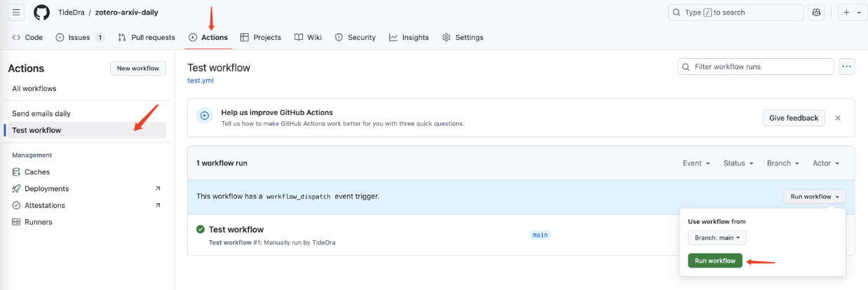Open the Branch: main selector
Viewport: 868px width, 290px height.
(x=717, y=237)
